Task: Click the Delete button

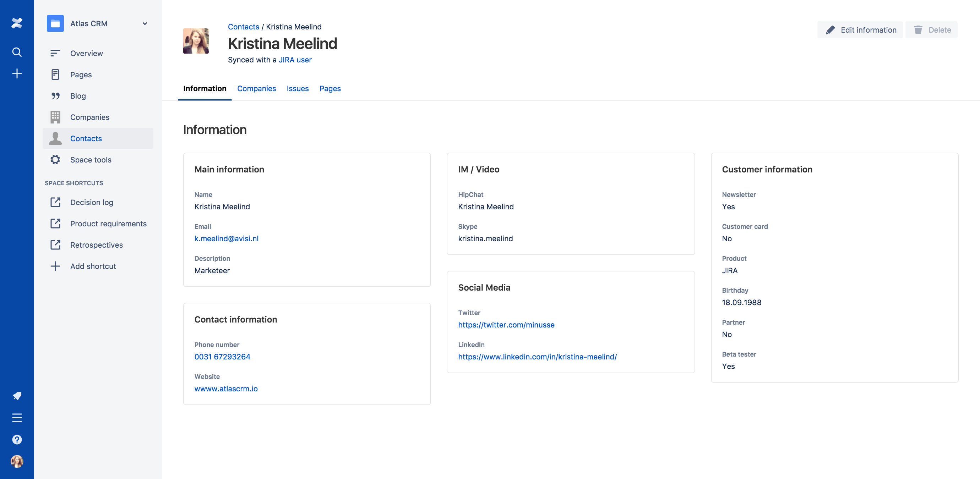Action: pos(932,30)
